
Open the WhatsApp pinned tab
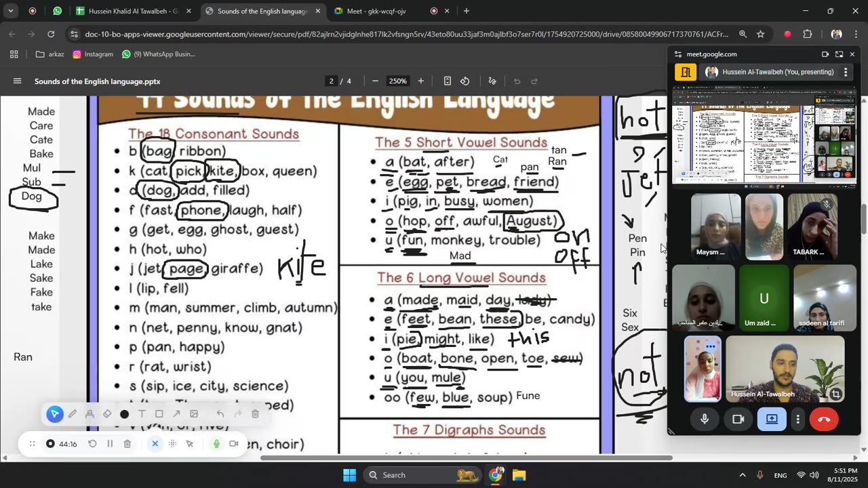(x=57, y=11)
